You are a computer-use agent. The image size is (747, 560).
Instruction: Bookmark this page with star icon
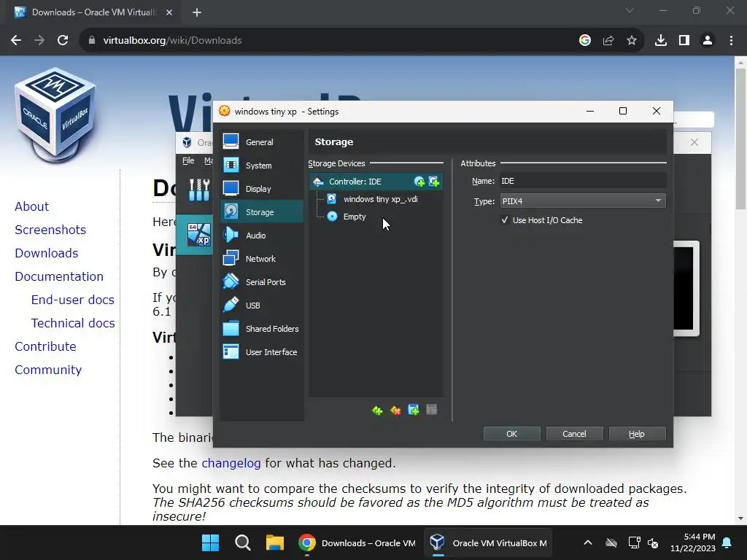(632, 41)
